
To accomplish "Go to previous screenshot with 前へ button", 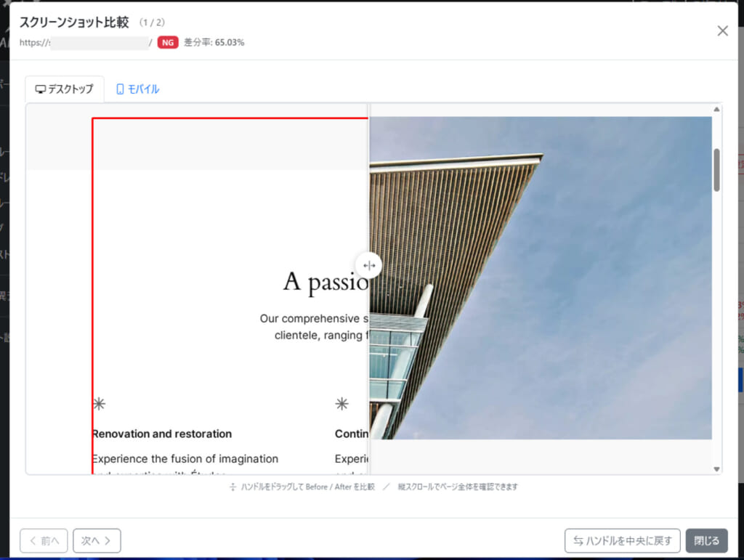I will coord(44,540).
